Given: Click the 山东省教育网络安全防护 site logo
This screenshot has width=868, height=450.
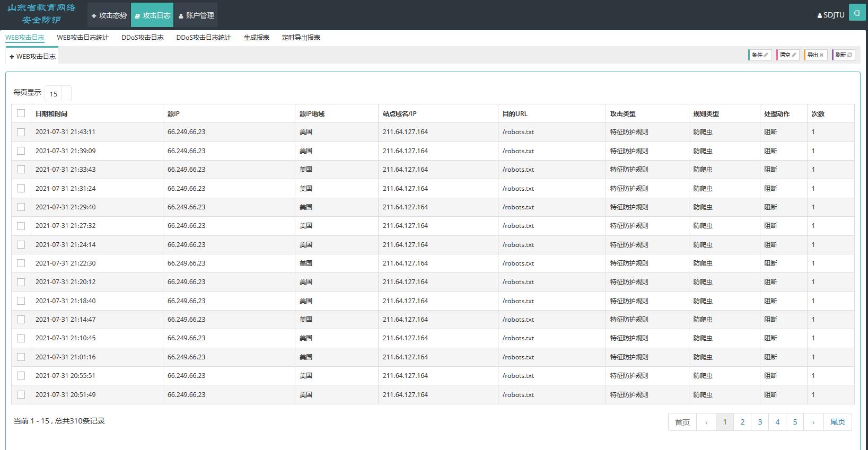Looking at the screenshot, I should point(41,14).
